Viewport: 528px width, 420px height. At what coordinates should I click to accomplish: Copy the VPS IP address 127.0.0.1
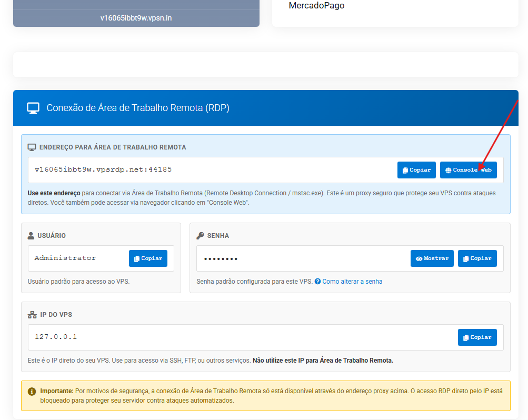pos(477,337)
